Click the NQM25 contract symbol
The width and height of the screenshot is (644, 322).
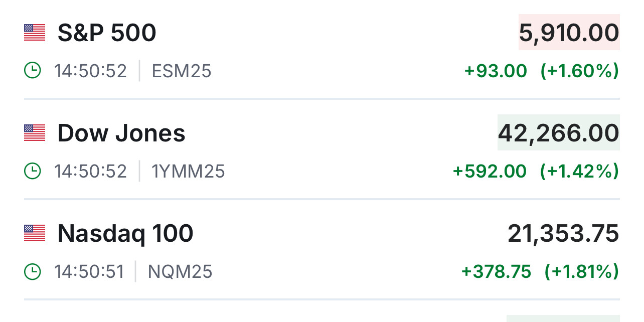(x=180, y=271)
